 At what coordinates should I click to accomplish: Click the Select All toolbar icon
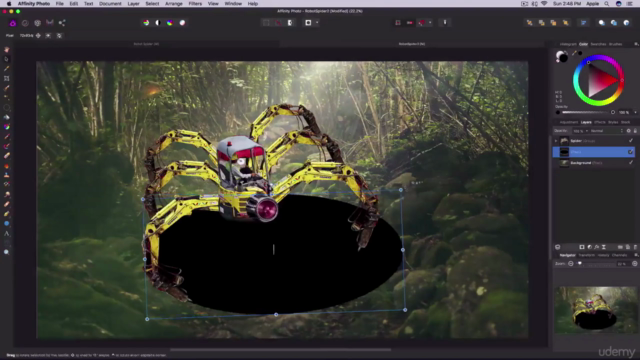pyautogui.click(x=266, y=23)
